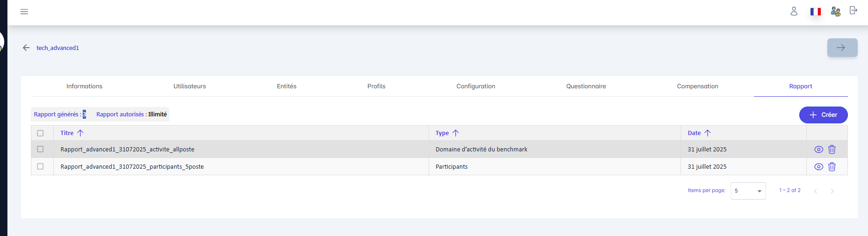Viewport: 868px width, 236px height.
Task: Change language via French flag icon
Action: tap(815, 12)
